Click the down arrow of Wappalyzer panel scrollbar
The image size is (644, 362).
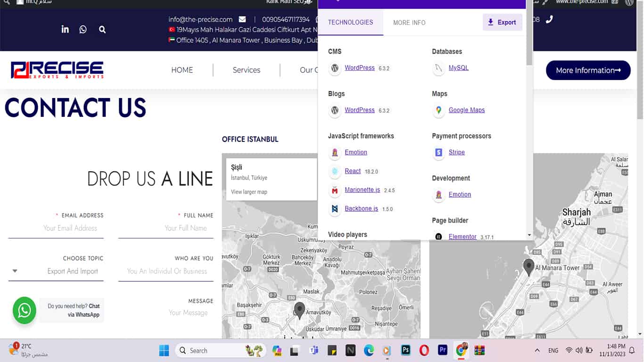click(x=529, y=235)
